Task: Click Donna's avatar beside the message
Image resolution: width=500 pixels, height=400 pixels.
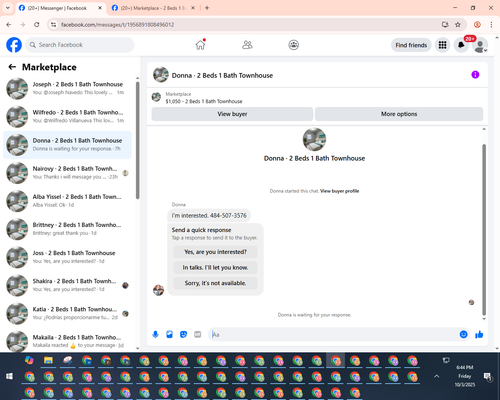Action: click(x=158, y=290)
